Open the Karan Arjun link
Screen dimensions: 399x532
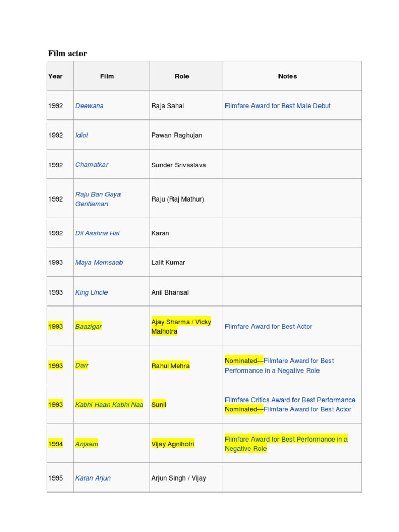tap(92, 478)
